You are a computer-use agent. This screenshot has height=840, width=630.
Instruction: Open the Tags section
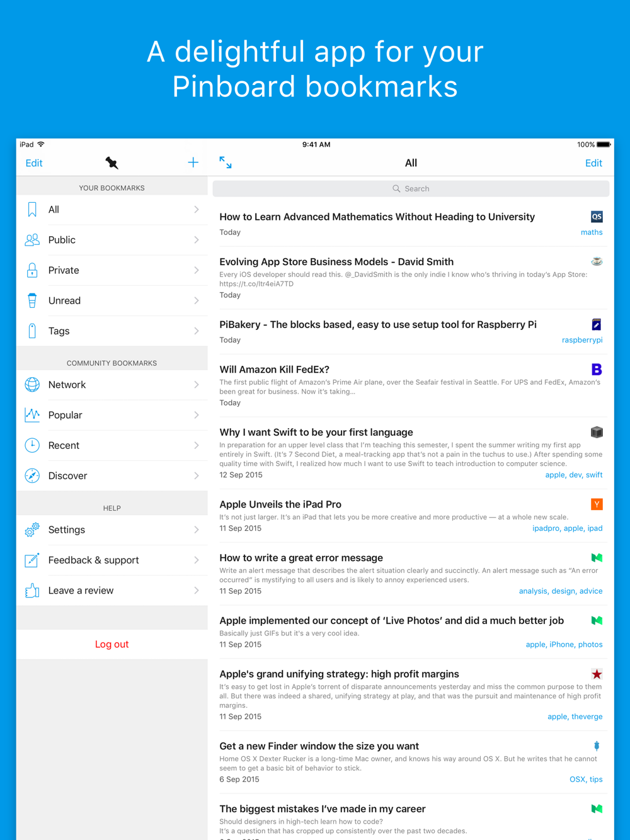click(112, 331)
